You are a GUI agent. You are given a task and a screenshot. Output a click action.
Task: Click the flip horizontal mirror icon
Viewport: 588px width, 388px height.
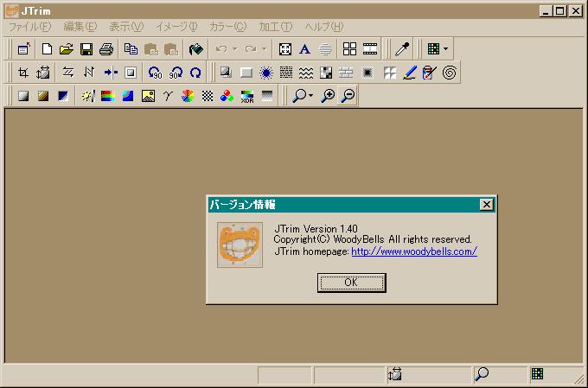[x=67, y=73]
